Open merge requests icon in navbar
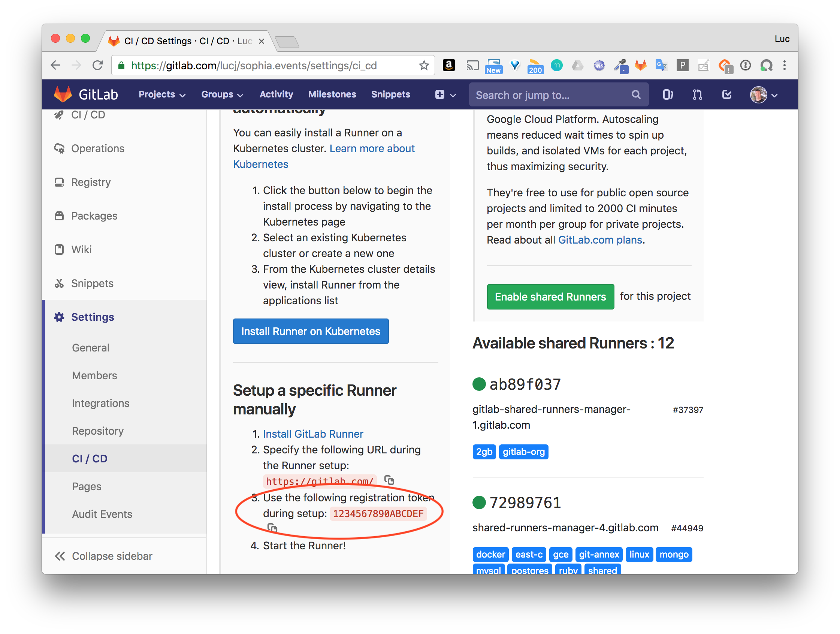This screenshot has width=840, height=634. click(x=697, y=94)
